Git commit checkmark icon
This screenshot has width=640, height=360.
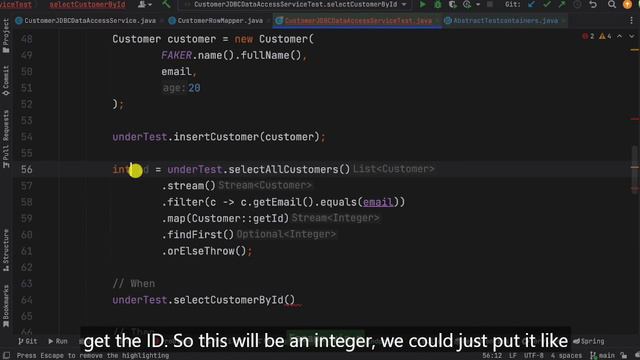(547, 4)
